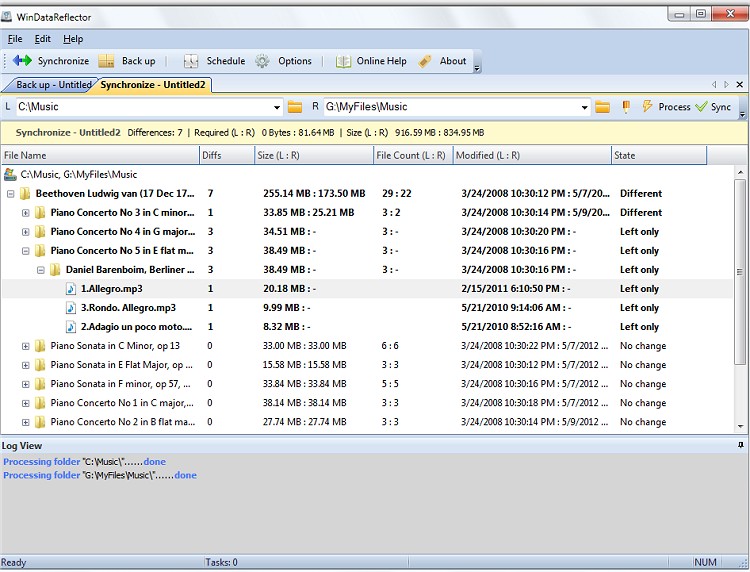The width and height of the screenshot is (750, 572).
Task: Open the Schedule clock icon
Action: tap(191, 61)
